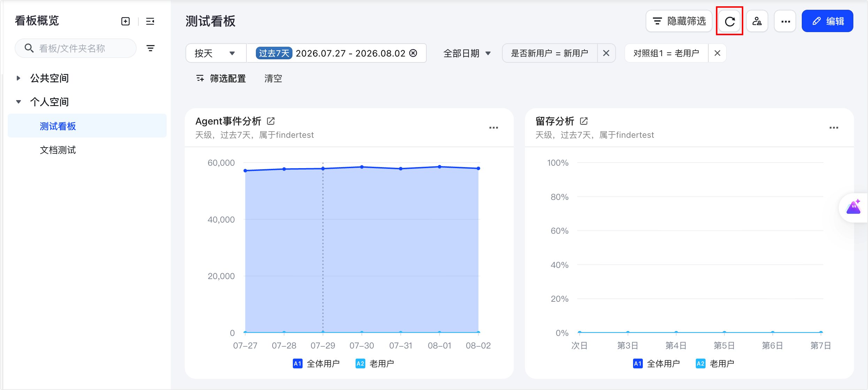Toggle 全体用户 legend in Agent事件分析 chart
The height and width of the screenshot is (390, 868).
(316, 363)
